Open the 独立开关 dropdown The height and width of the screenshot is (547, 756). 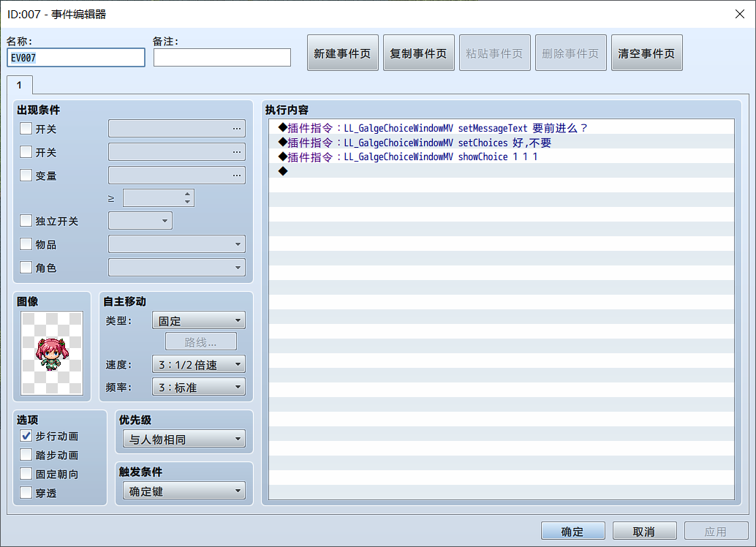click(x=140, y=220)
